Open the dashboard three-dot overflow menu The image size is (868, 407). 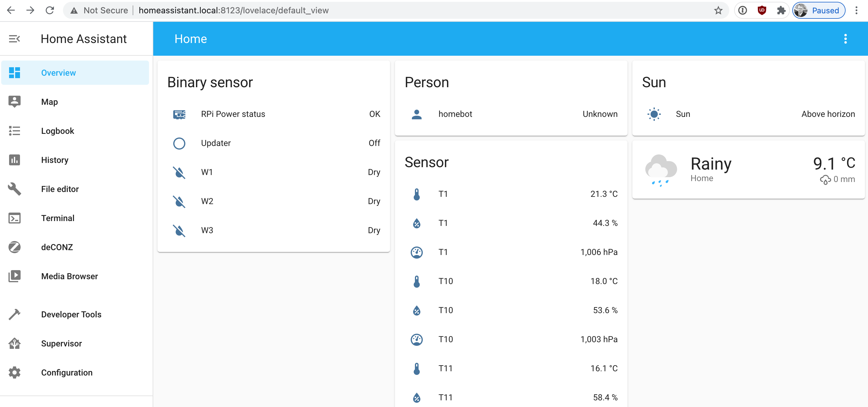click(x=845, y=39)
